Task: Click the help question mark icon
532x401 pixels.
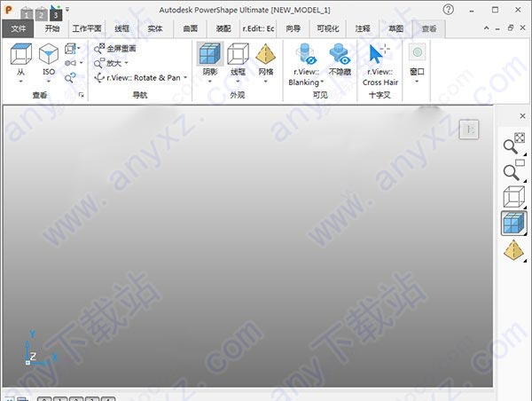Action: point(448,10)
